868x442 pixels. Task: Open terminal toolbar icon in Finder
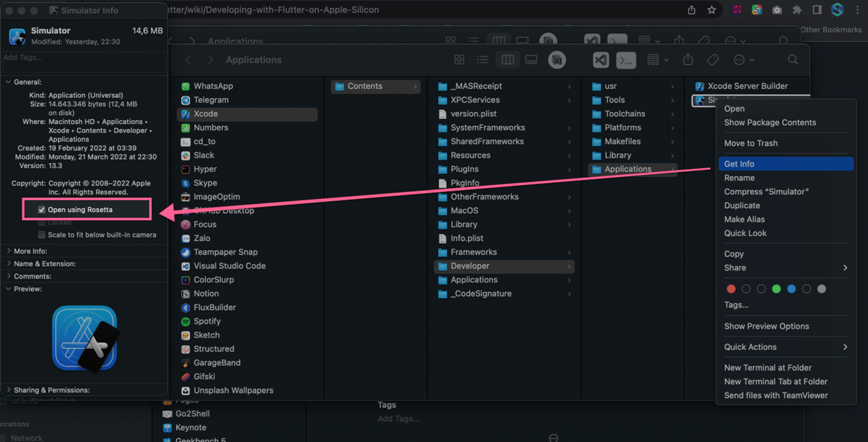tap(627, 60)
